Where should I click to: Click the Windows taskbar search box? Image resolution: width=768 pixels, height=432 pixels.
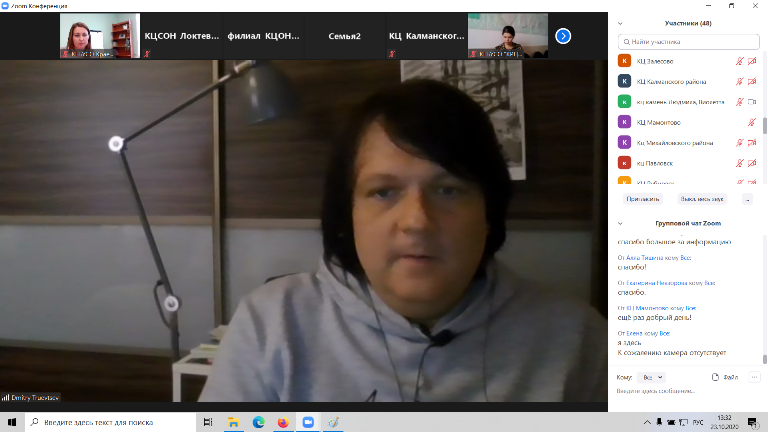pos(111,422)
